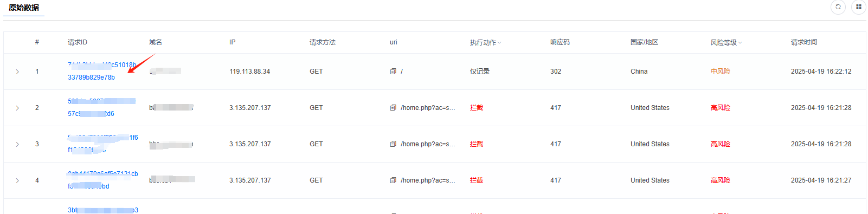
Task: Click the /home.php uri in row 2
Action: pyautogui.click(x=428, y=108)
